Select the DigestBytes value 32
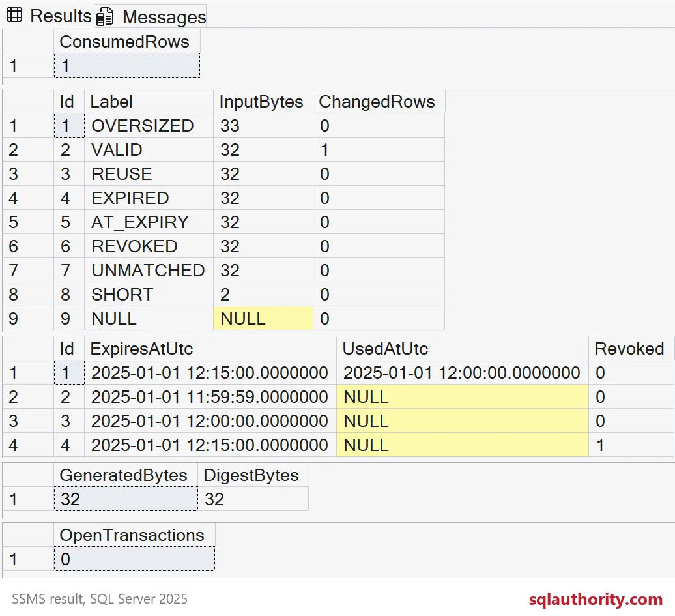Image resolution: width=675 pixels, height=616 pixels. (x=253, y=499)
